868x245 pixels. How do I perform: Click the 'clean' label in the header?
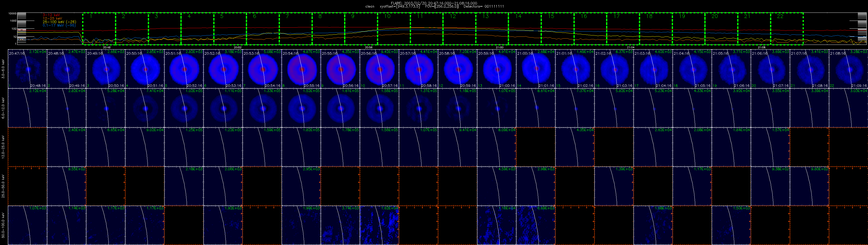pyautogui.click(x=370, y=7)
